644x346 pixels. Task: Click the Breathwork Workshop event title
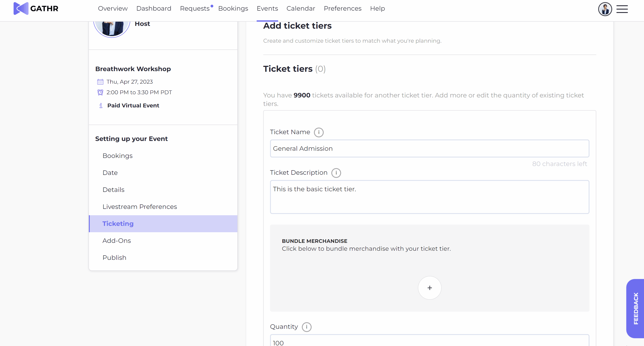pos(133,69)
